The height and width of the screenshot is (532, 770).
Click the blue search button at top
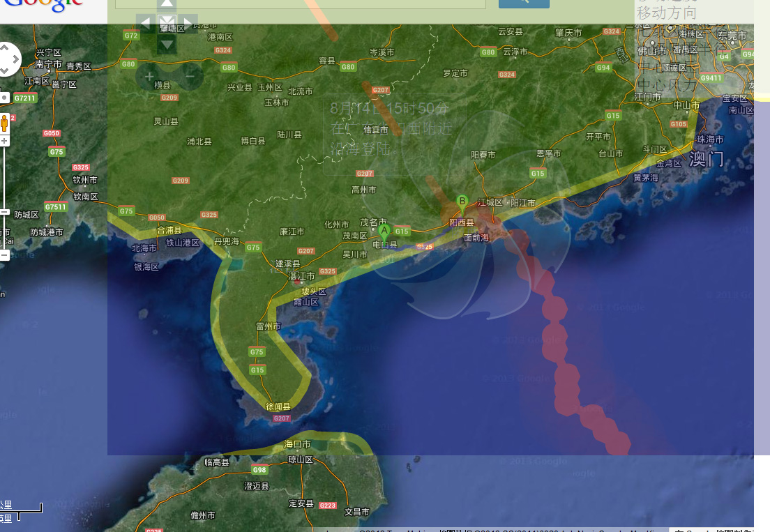point(524,3)
